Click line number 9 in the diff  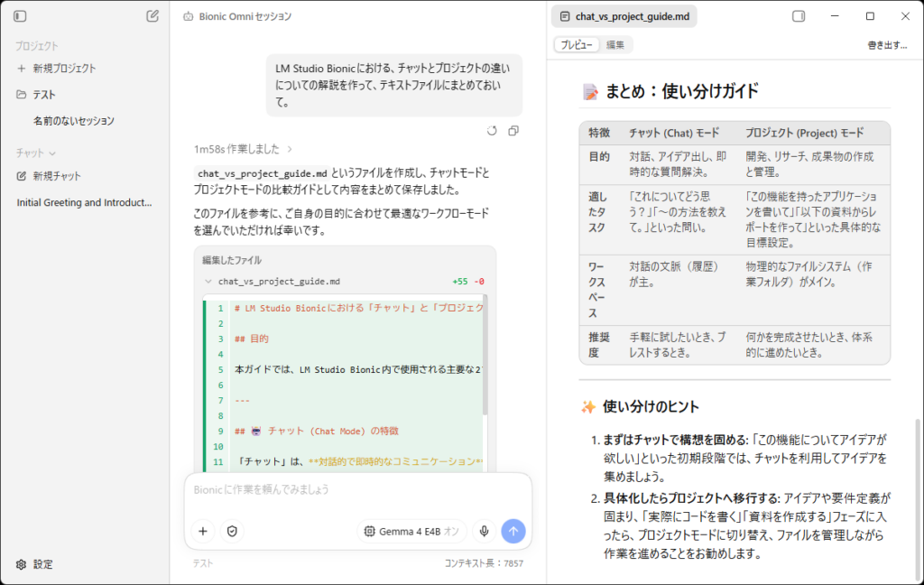pos(220,432)
